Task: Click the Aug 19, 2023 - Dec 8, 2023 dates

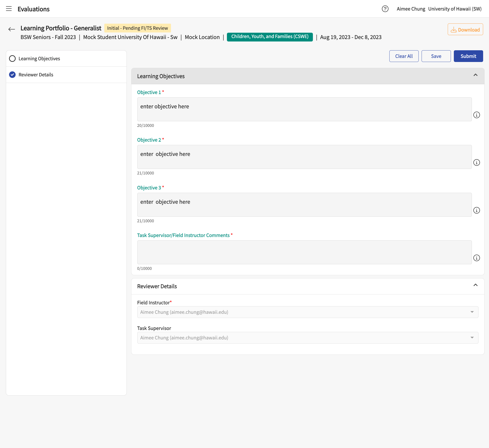Action: pyautogui.click(x=351, y=37)
